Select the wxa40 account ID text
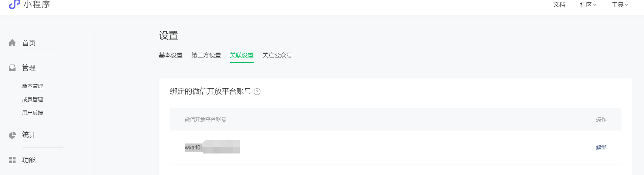 193,148
